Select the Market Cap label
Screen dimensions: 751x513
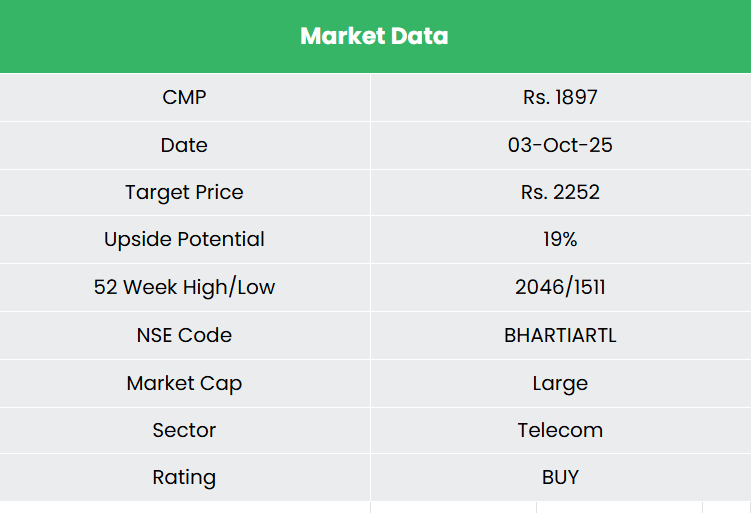pos(184,383)
